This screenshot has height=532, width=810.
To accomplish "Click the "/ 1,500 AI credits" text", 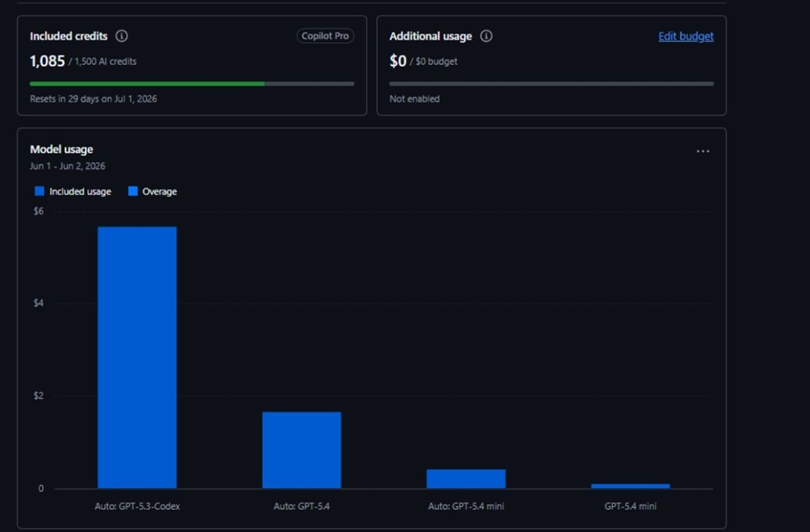I will pos(103,61).
